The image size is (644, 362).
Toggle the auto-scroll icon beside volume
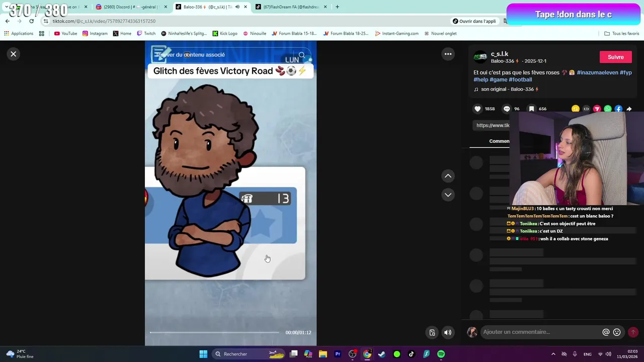(x=432, y=332)
